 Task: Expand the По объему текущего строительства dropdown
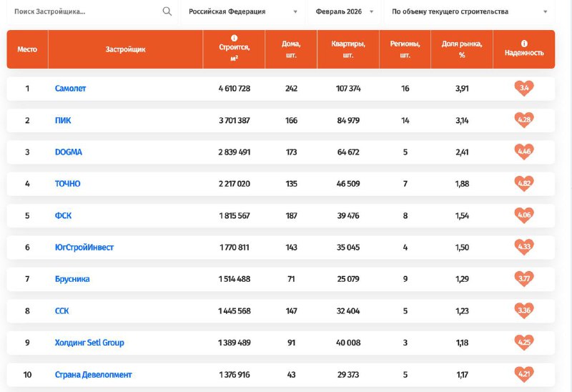[x=469, y=12]
